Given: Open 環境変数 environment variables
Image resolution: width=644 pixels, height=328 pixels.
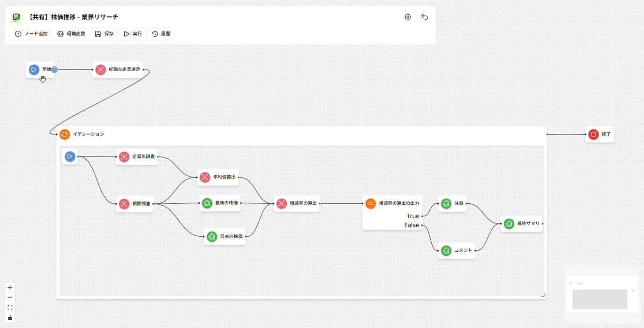Looking at the screenshot, I should [72, 34].
